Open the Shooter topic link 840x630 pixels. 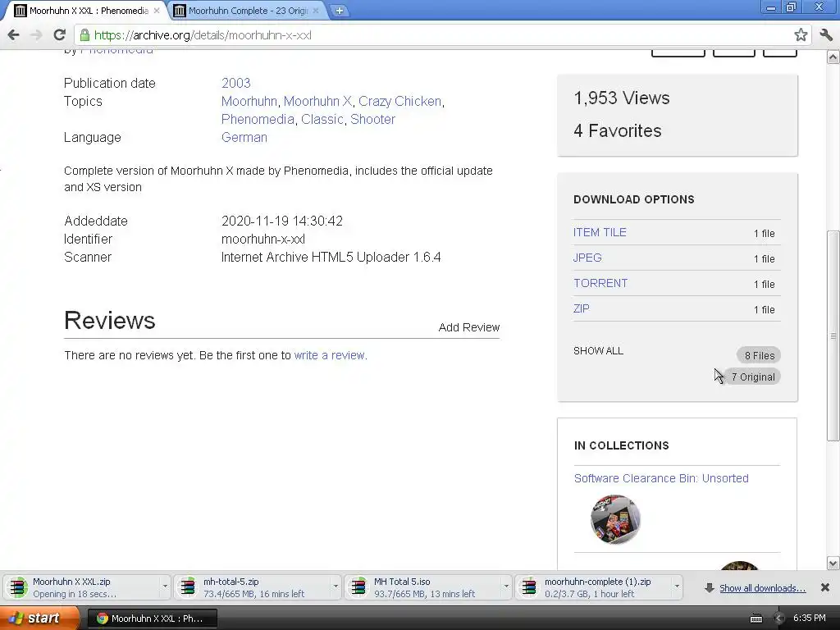(373, 119)
